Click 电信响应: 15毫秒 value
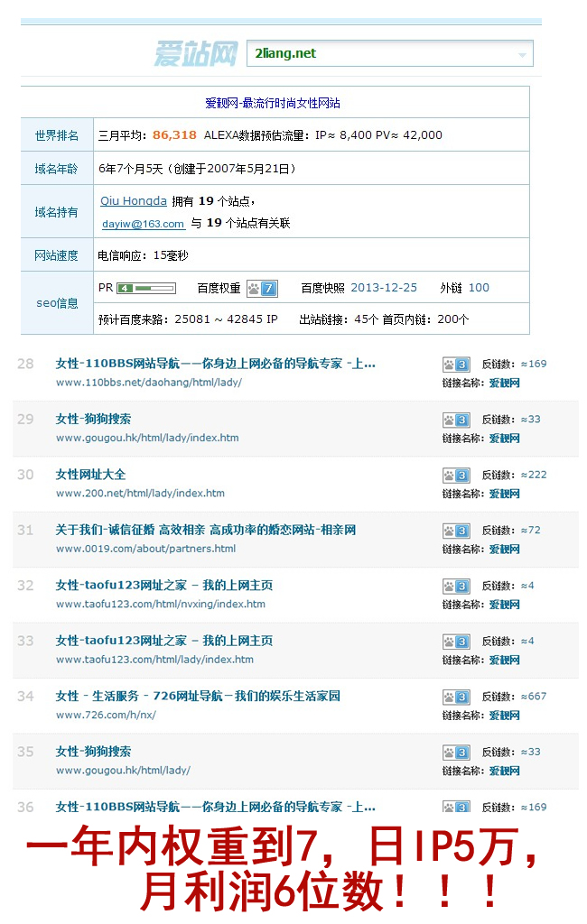This screenshot has height=924, width=587. point(143,255)
